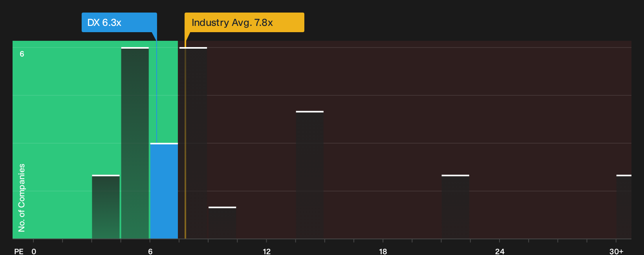
Task: Click the bar at the 30+ PE end
Action: [624, 207]
